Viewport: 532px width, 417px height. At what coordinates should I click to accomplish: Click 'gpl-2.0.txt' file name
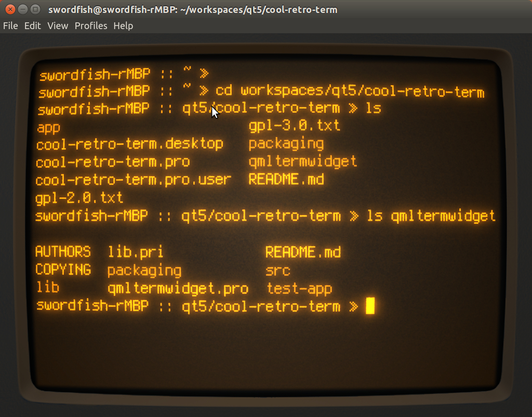pyautogui.click(x=79, y=198)
